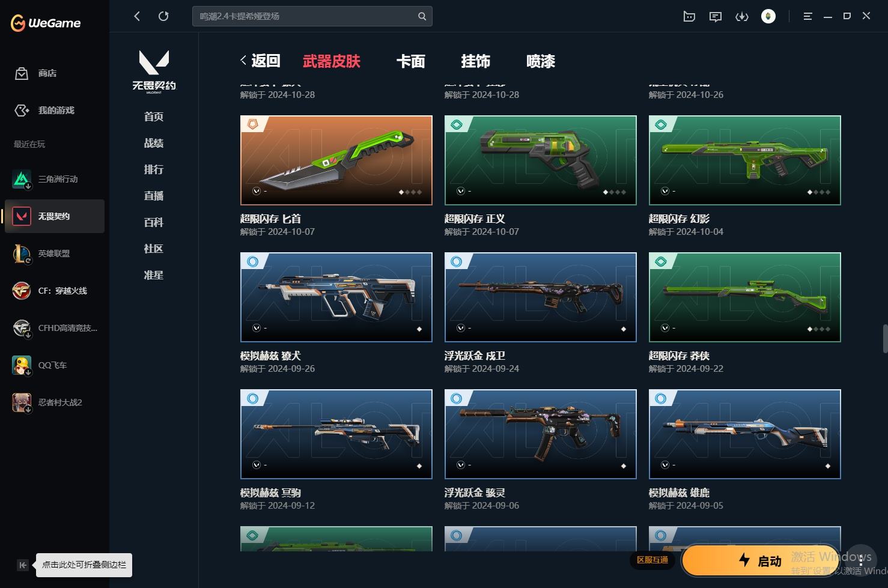Open the 商店 store icon

pyautogui.click(x=22, y=73)
